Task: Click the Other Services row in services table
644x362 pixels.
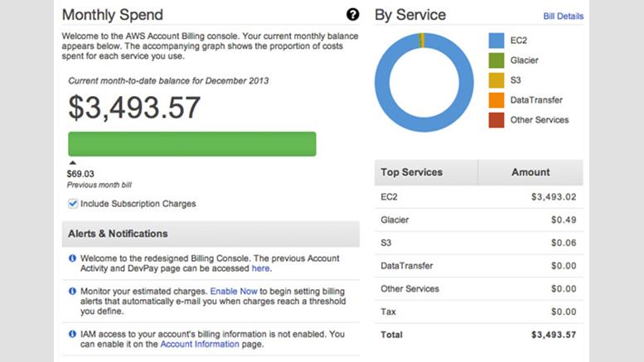Action: [478, 288]
